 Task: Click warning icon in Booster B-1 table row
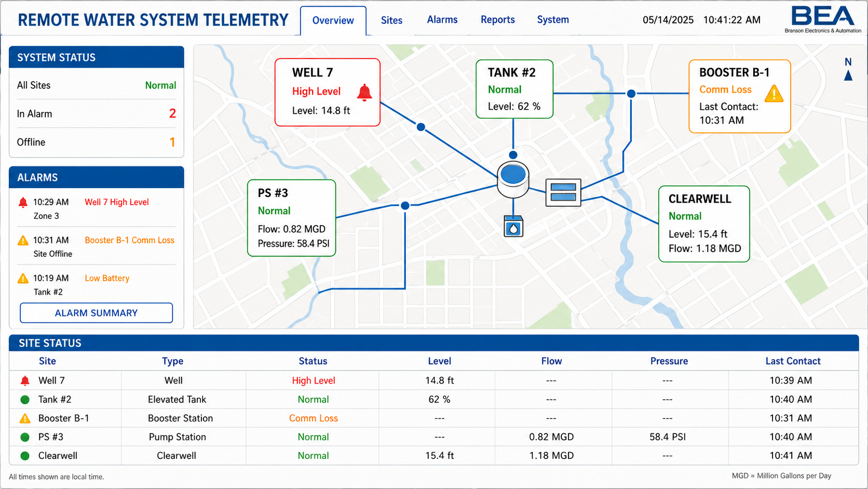tap(25, 418)
